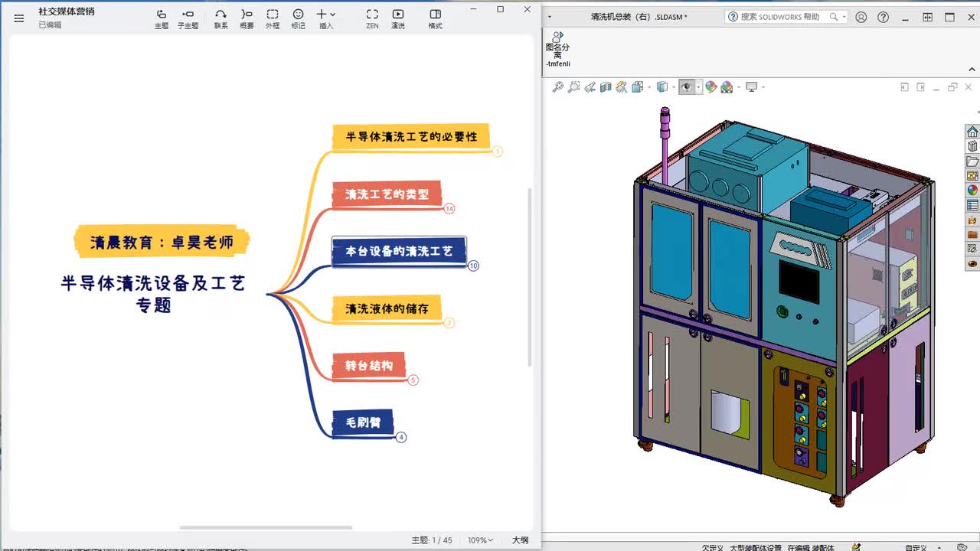The width and height of the screenshot is (980, 551).
Task: Select the 毛刷臂 topic
Action: pyautogui.click(x=363, y=422)
